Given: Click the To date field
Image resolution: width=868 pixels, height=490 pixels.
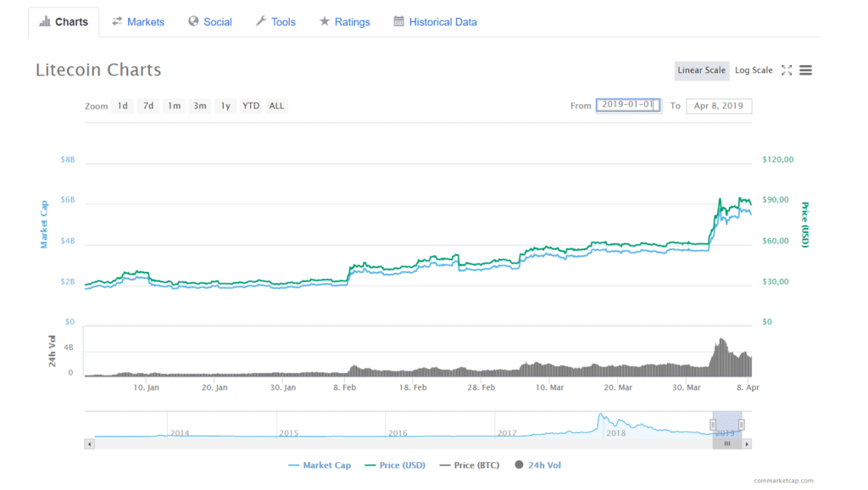Looking at the screenshot, I should point(718,106).
